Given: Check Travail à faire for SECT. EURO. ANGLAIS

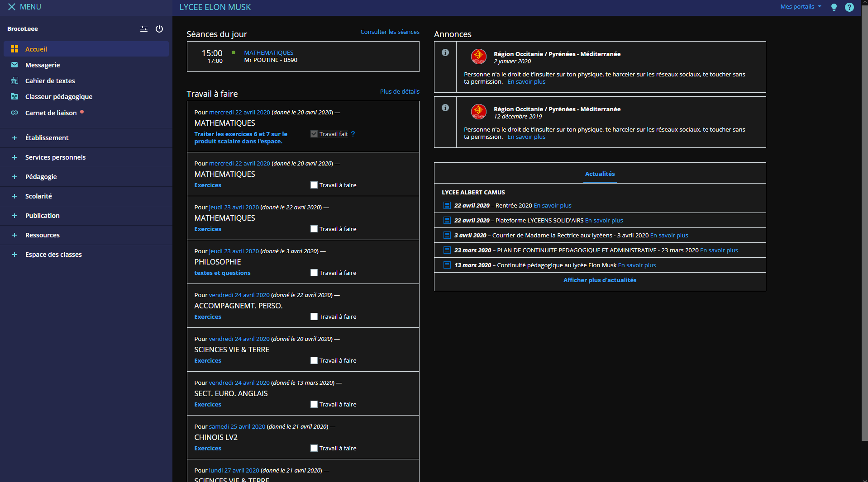Looking at the screenshot, I should click(x=314, y=404).
